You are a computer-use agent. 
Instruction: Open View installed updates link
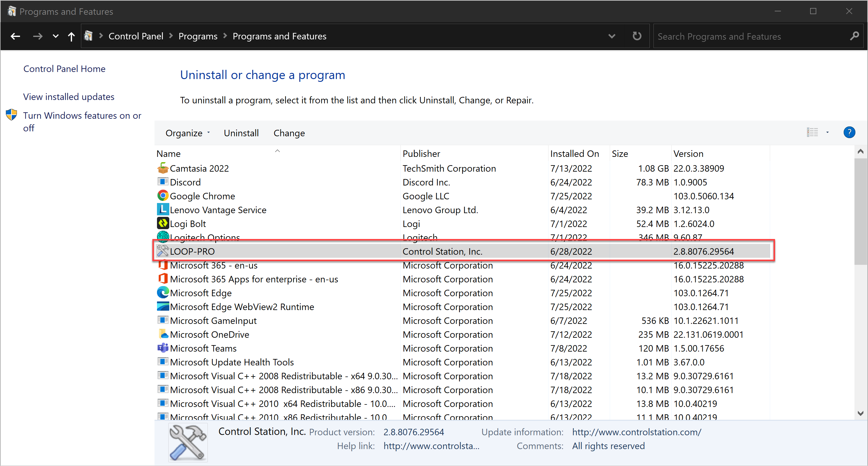click(x=69, y=97)
